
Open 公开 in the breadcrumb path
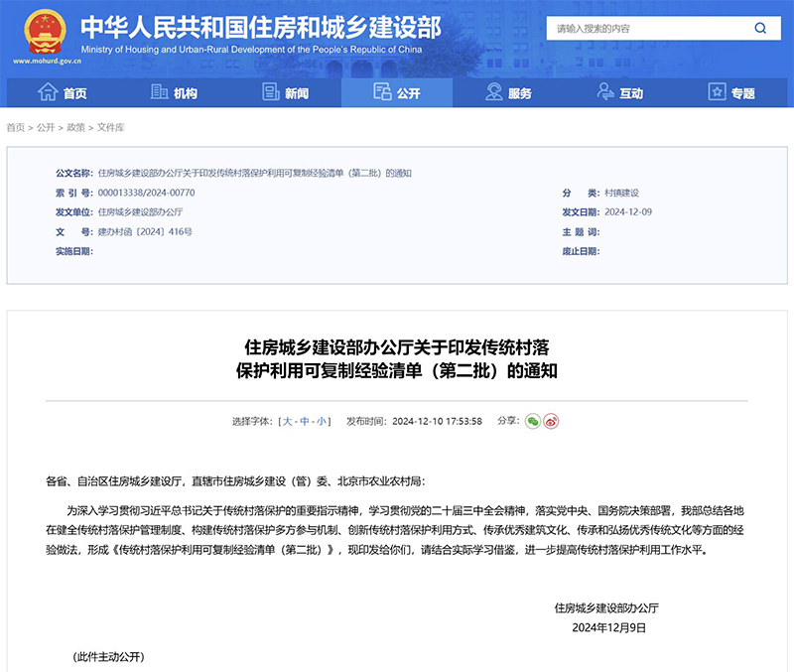point(46,128)
